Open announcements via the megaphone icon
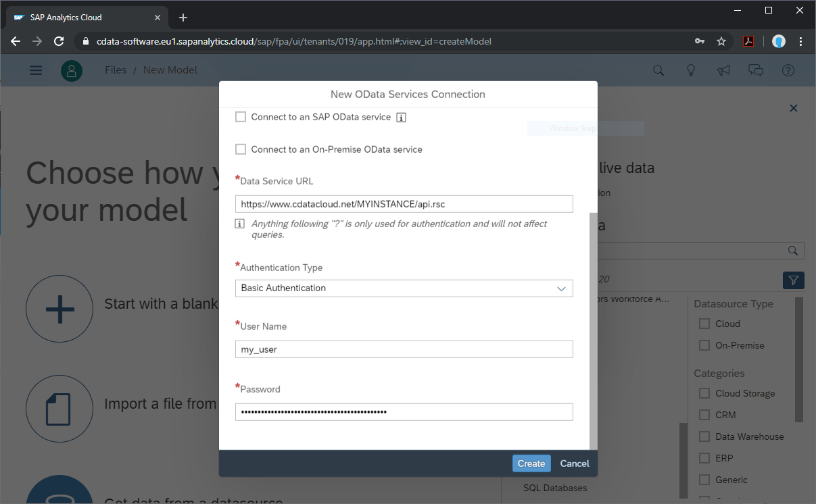Viewport: 816px width, 504px height. (723, 70)
